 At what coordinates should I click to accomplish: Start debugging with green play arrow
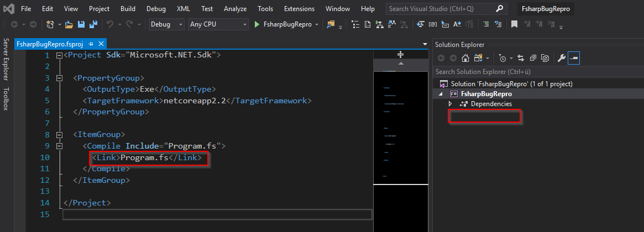click(x=256, y=25)
